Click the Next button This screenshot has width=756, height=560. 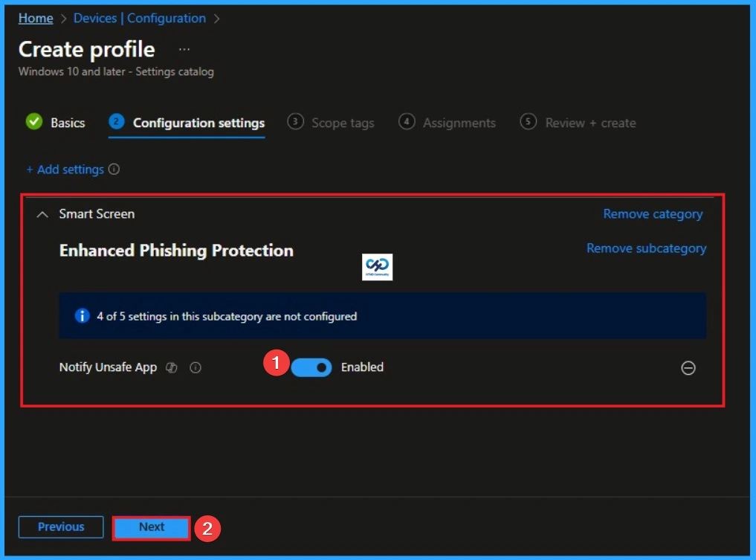[151, 527]
